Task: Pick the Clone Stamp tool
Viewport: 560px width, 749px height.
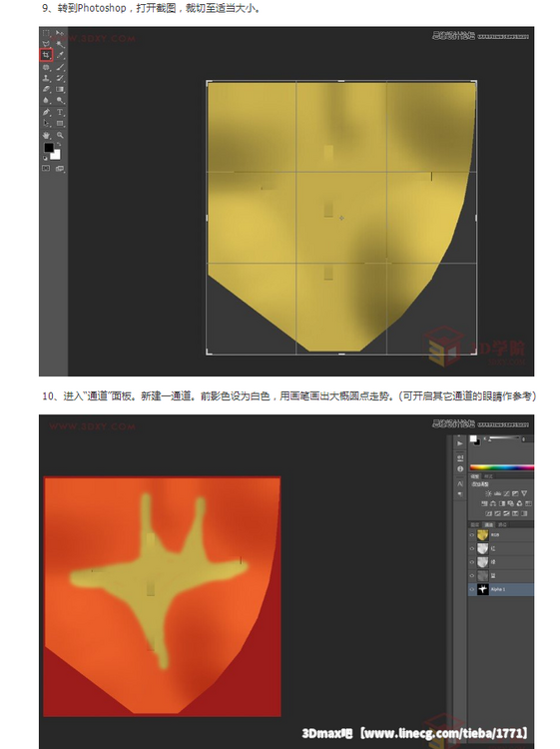Action: pos(46,78)
